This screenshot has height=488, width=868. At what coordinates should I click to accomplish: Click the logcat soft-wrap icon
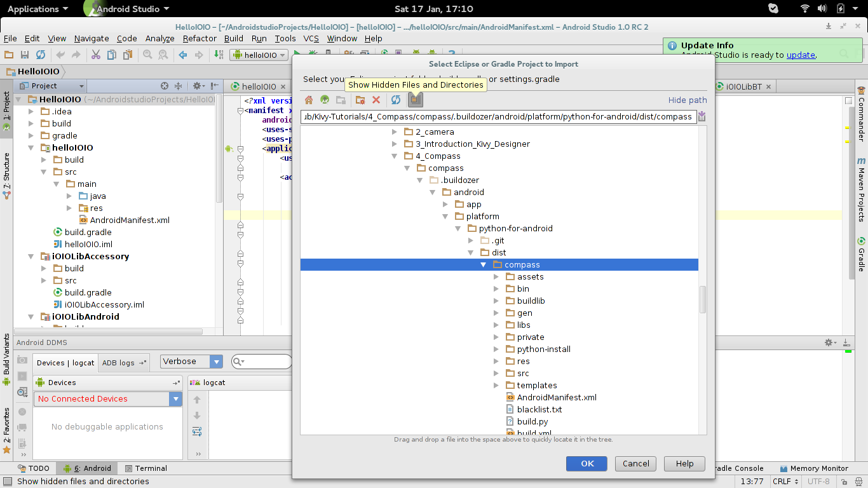pyautogui.click(x=197, y=431)
